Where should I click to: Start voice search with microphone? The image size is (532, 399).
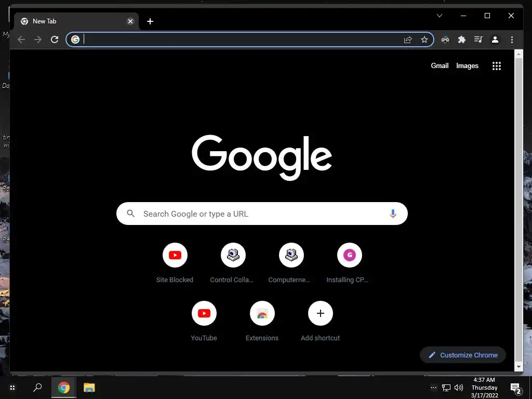pos(393,214)
